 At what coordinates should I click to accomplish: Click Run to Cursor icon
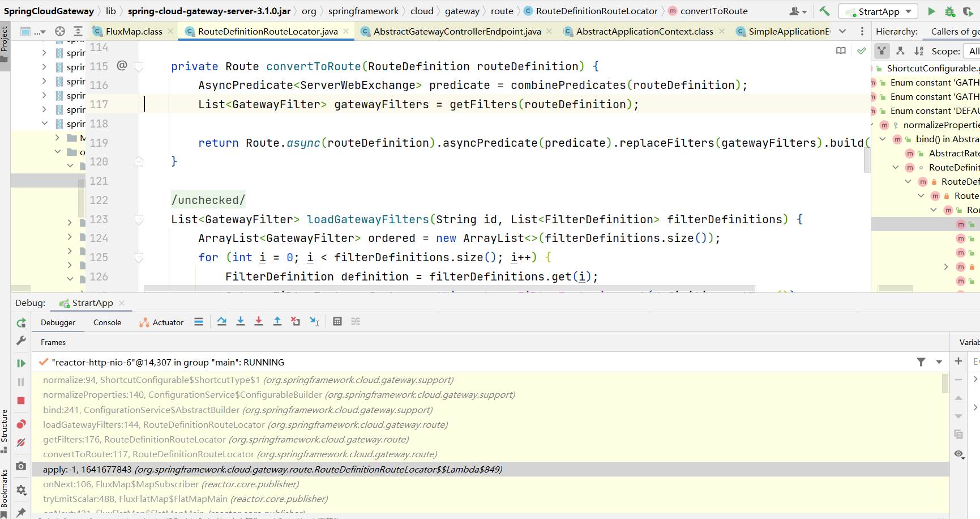[315, 322]
